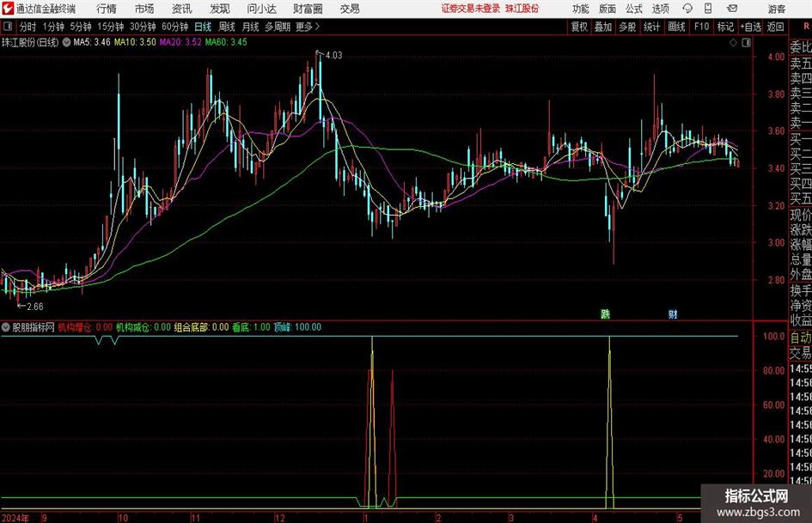Screen dimensions: 812x523
Task: Click the R label in right panel header
Action: coord(806,26)
